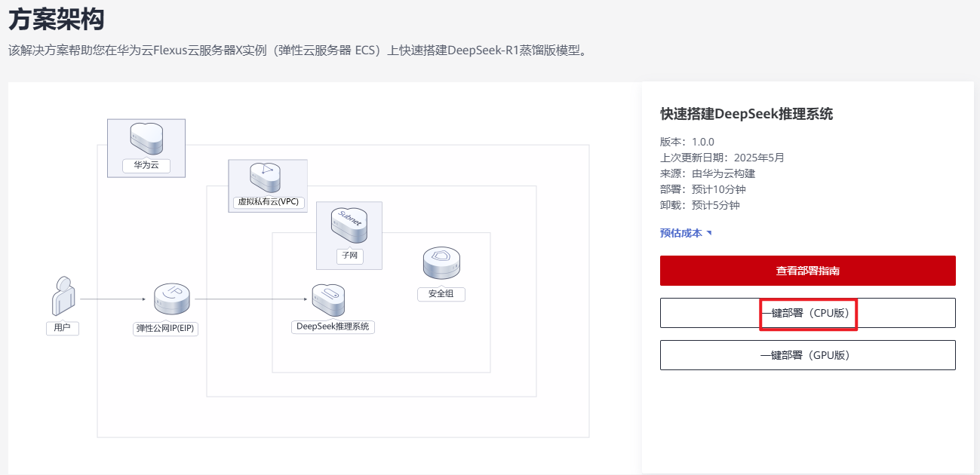Click the Subnet icon in diagram

pos(349,224)
